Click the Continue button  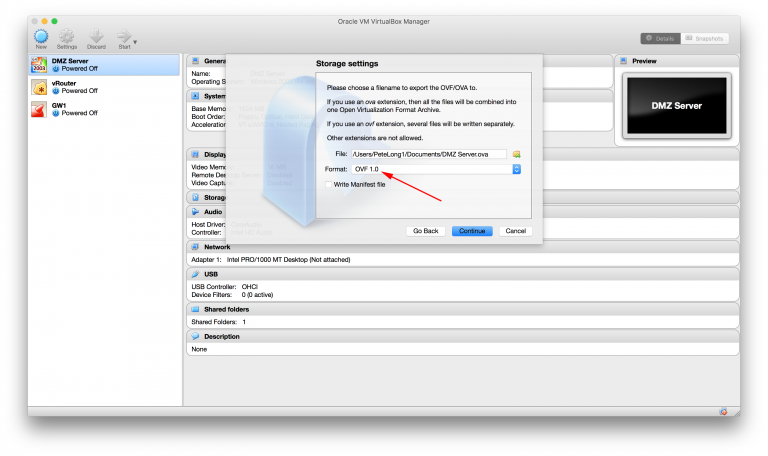[472, 231]
